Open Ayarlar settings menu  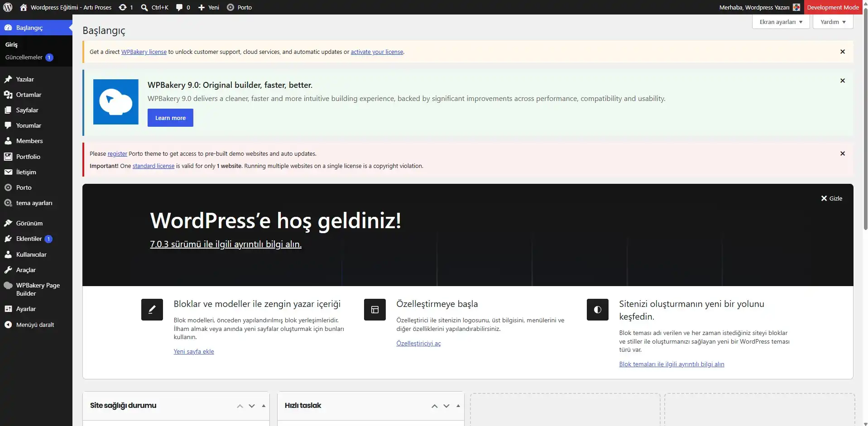36,309
